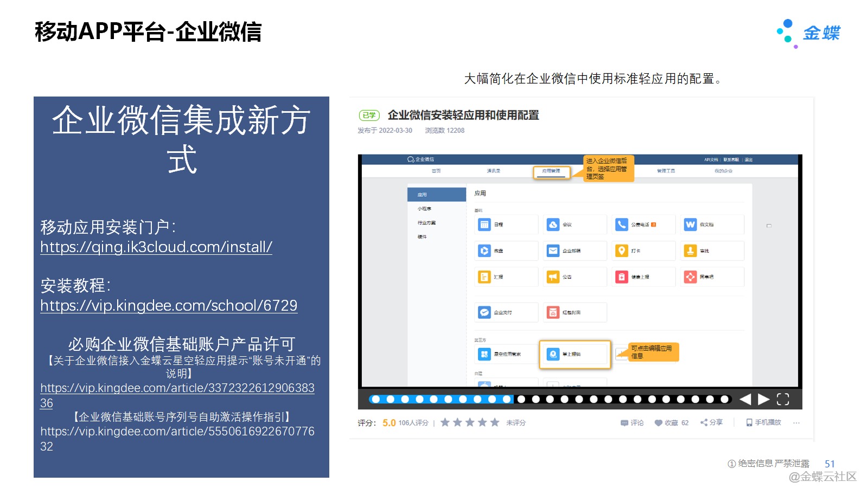Open the 日程 calendar app icon
The image size is (868, 488).
pyautogui.click(x=484, y=224)
